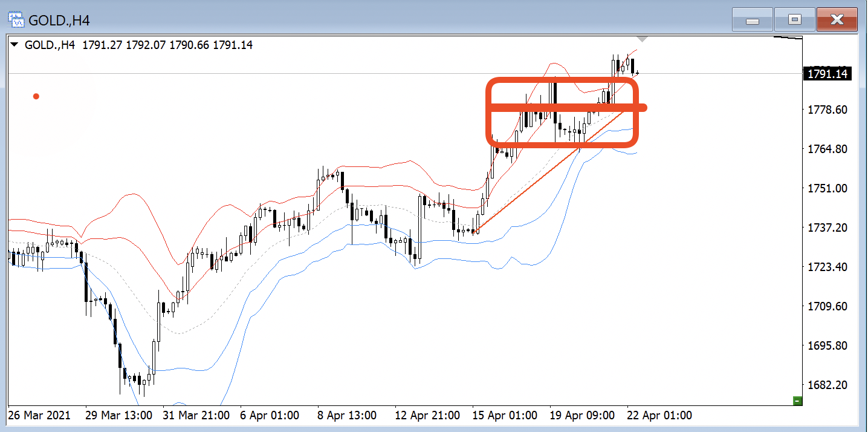Click the grey chart shift triangle marker
Viewport: 868px width, 432px height.
643,39
